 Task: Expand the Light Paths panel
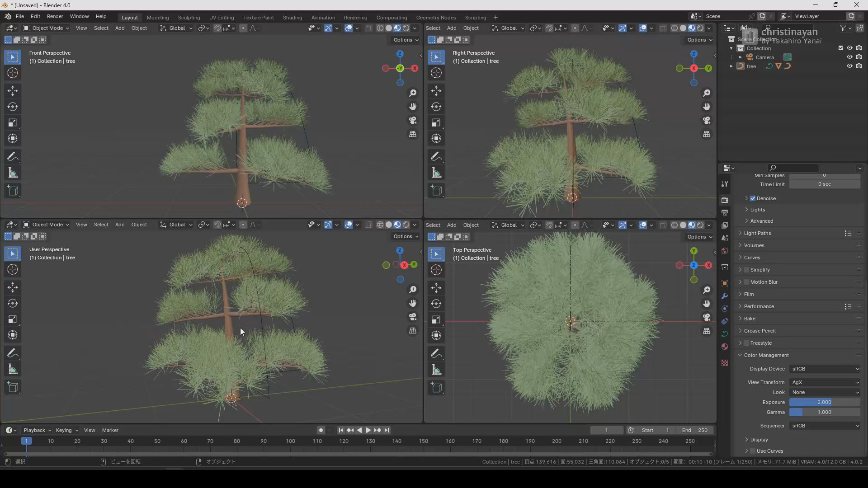pos(757,233)
